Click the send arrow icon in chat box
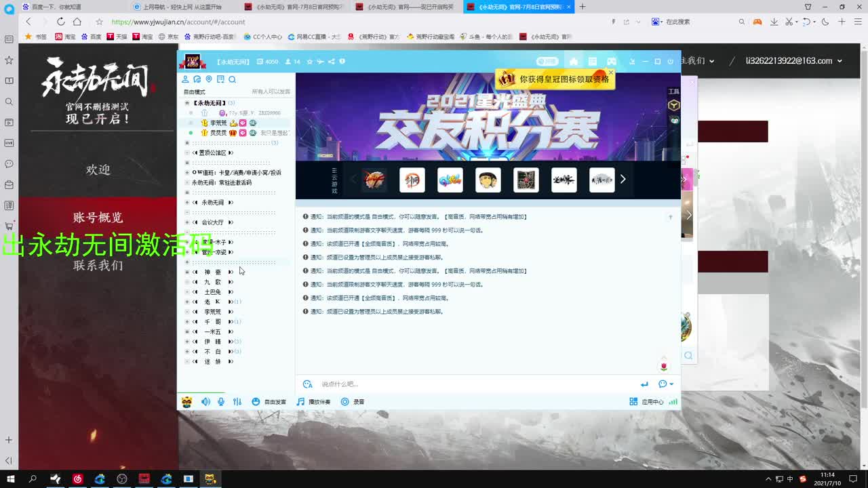The width and height of the screenshot is (868, 488). click(x=644, y=384)
